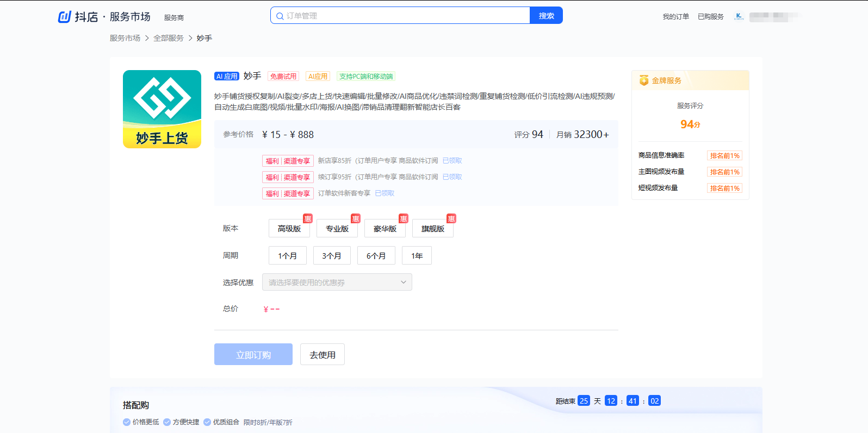The width and height of the screenshot is (868, 433).
Task: Select the 高级版 version option
Action: coord(289,228)
